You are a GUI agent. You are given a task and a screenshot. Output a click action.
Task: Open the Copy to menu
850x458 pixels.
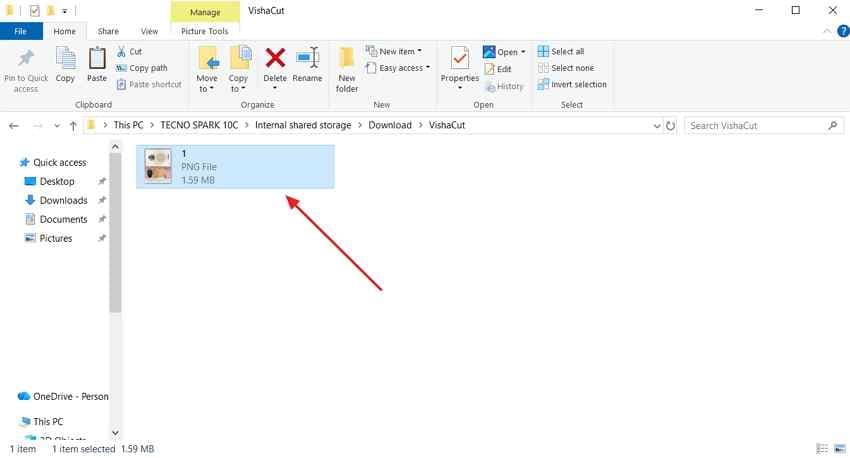(239, 69)
